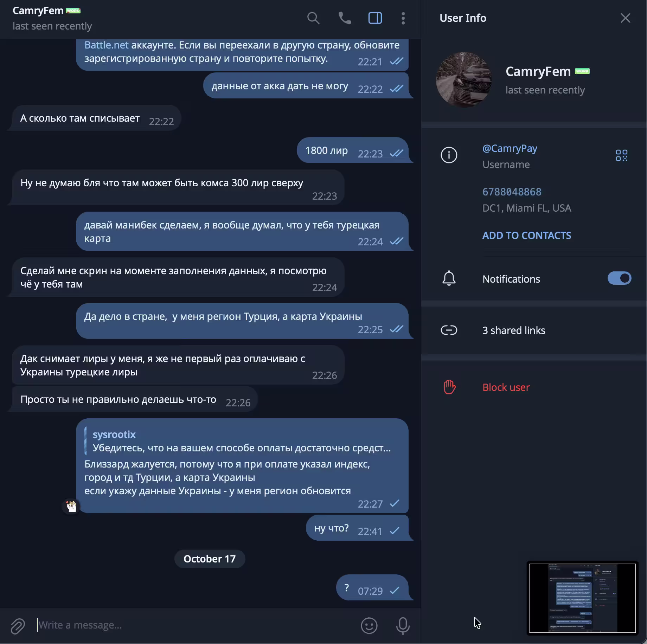Close the User Info panel
This screenshot has width=647, height=644.
(625, 18)
